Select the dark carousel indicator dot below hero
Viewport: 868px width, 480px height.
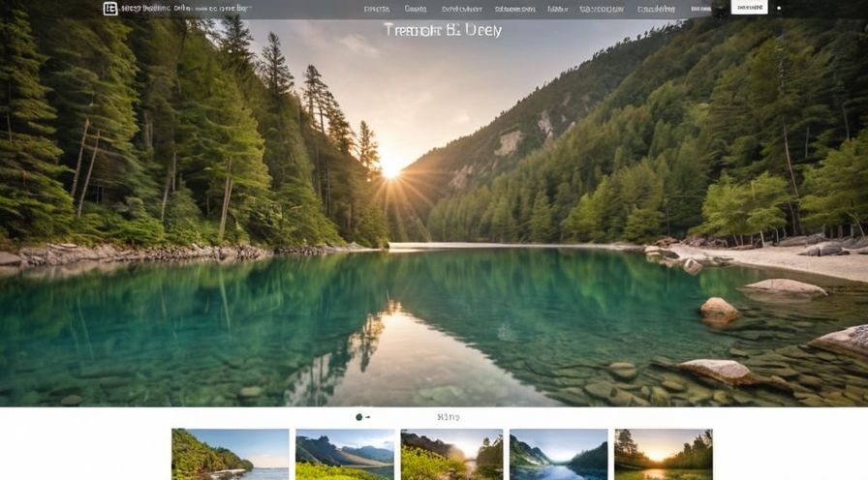[x=359, y=417]
